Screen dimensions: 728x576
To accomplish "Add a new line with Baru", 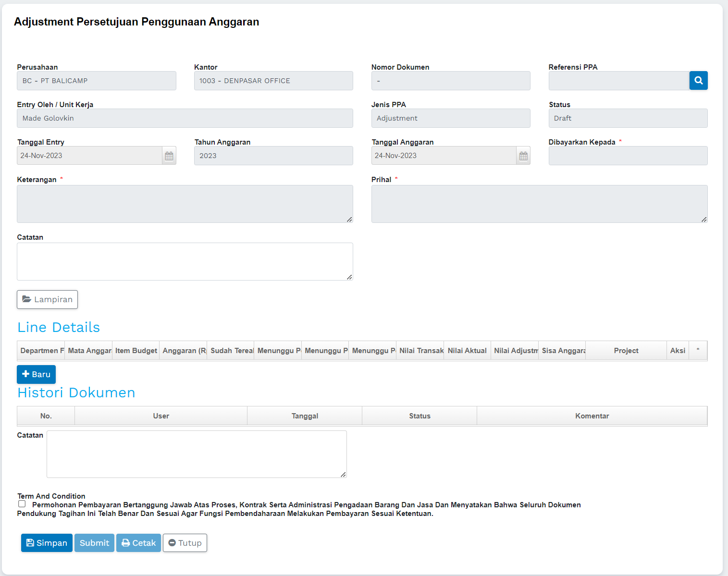I will click(x=36, y=374).
